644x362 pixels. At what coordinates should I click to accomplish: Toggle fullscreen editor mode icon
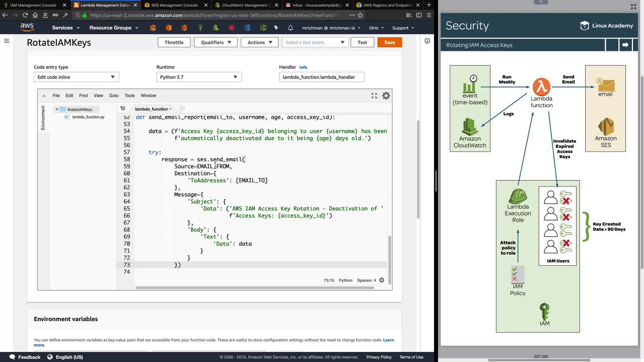374,96
